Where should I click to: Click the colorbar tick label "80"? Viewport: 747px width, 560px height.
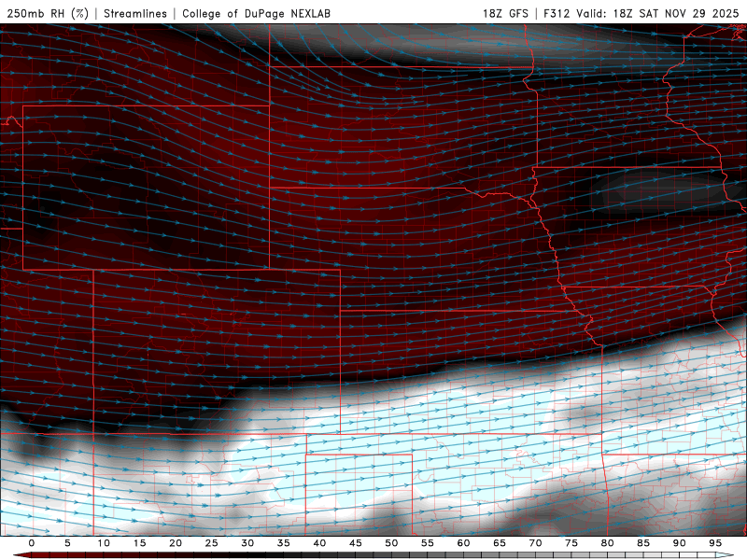click(x=608, y=543)
